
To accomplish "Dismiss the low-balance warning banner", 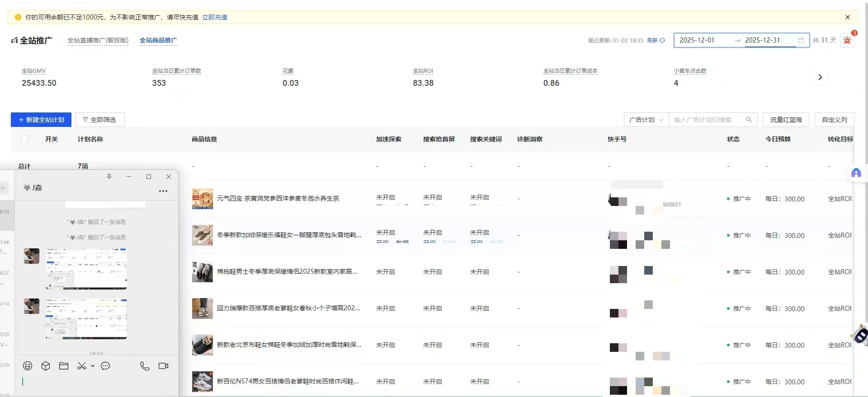I will [847, 17].
